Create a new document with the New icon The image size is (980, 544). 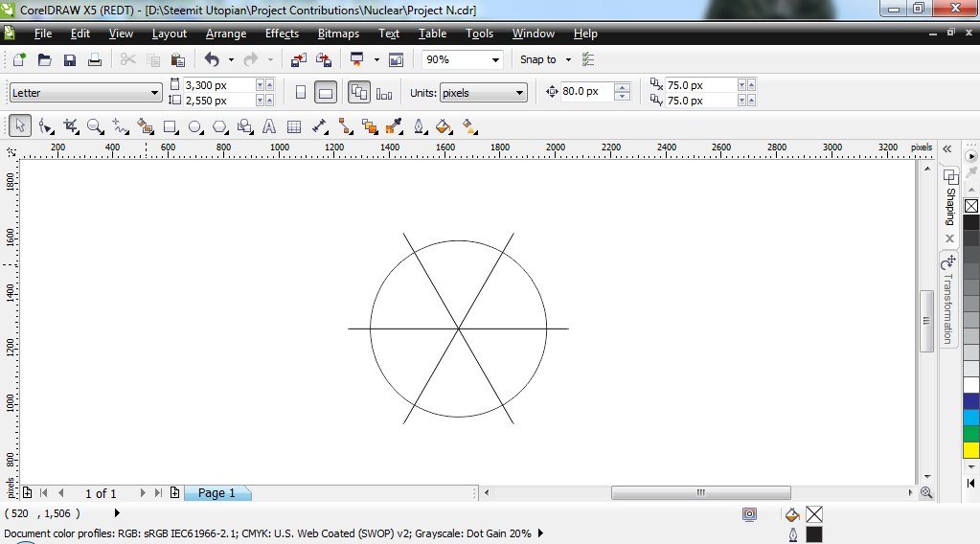19,59
